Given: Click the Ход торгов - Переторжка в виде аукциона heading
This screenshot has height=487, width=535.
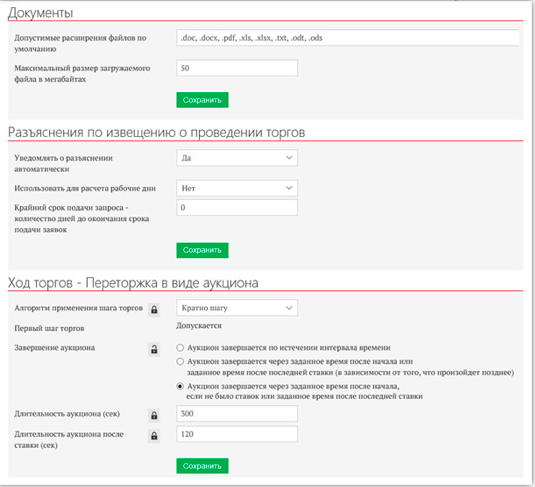Looking at the screenshot, I should pos(133,283).
